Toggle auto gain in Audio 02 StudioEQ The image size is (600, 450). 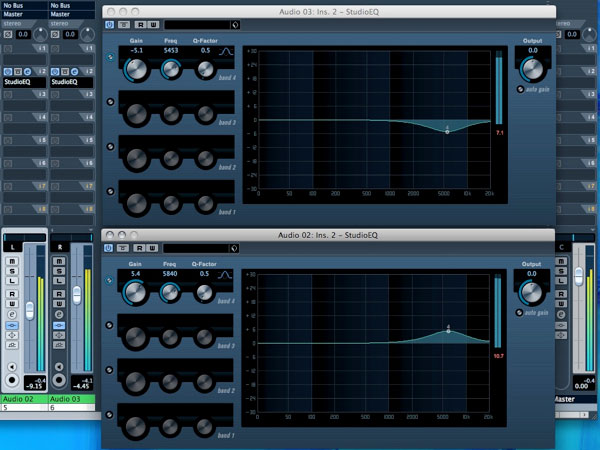[519, 312]
